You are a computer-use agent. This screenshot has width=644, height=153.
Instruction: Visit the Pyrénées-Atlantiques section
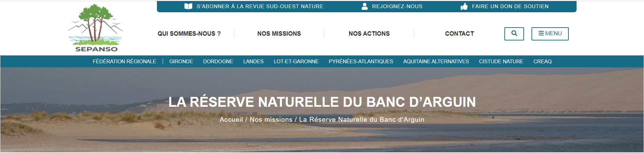coord(361,62)
